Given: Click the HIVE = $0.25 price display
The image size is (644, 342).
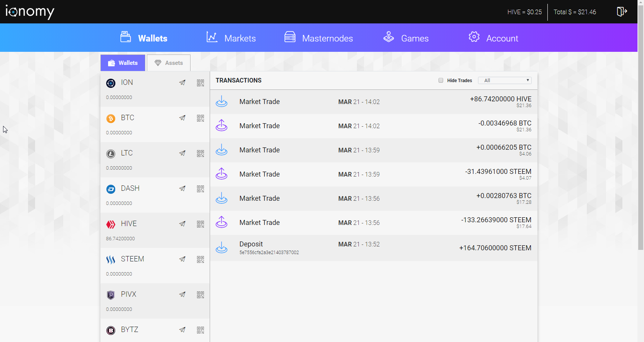Looking at the screenshot, I should coord(524,12).
